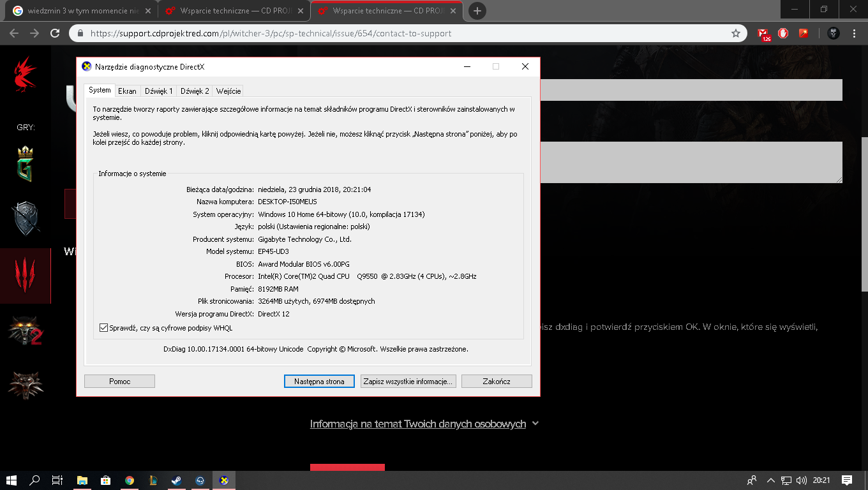Image resolution: width=868 pixels, height=490 pixels.
Task: Click the large message textarea on support page
Action: click(691, 162)
